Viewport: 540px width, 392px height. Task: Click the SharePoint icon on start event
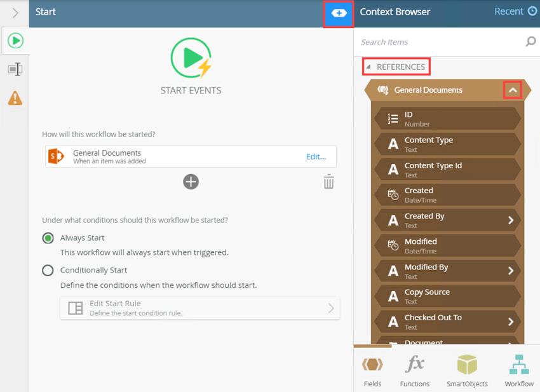point(56,157)
